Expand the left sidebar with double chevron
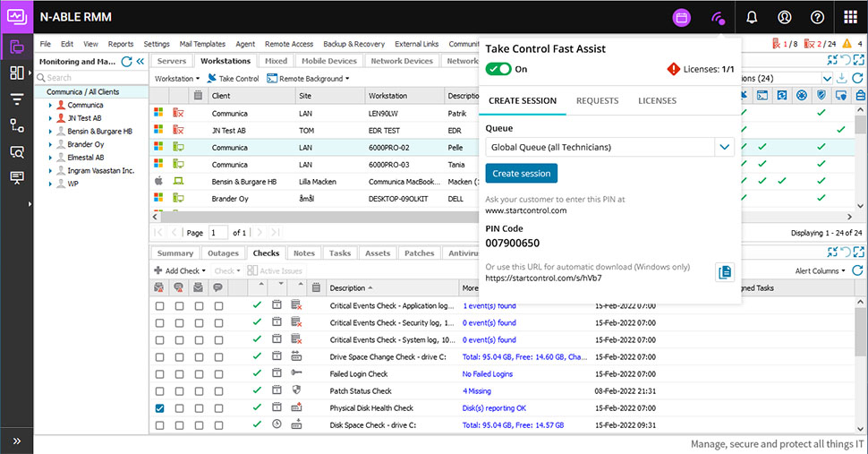The height and width of the screenshot is (454, 868). pyautogui.click(x=17, y=441)
